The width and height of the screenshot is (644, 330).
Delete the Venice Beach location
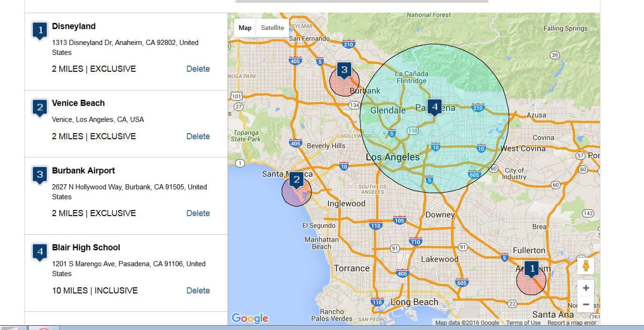pyautogui.click(x=198, y=136)
